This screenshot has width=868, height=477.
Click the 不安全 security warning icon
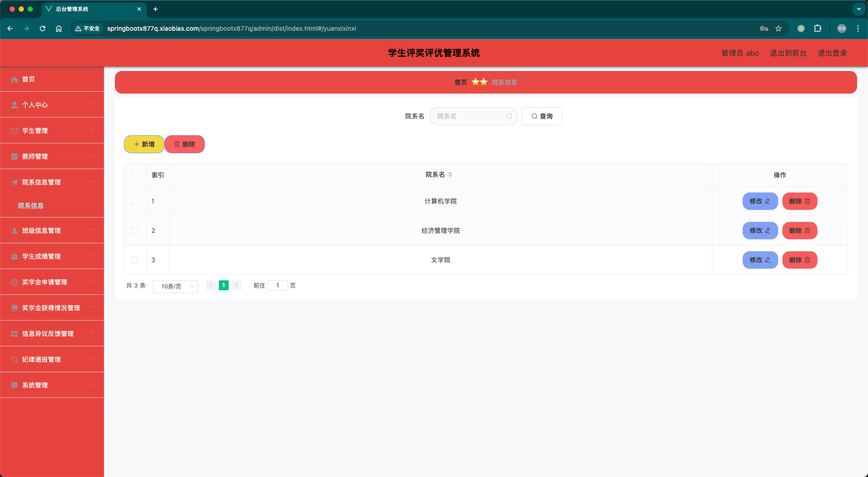coord(78,28)
